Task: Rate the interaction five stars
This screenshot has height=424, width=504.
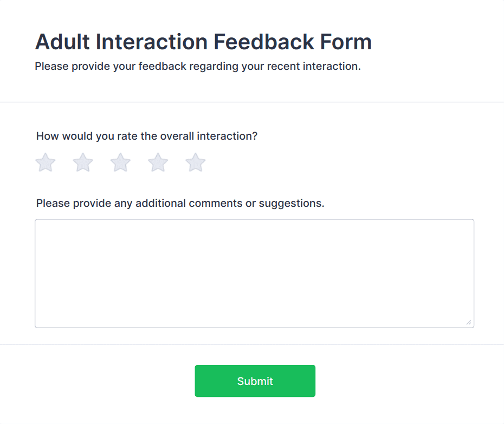Action: [196, 162]
